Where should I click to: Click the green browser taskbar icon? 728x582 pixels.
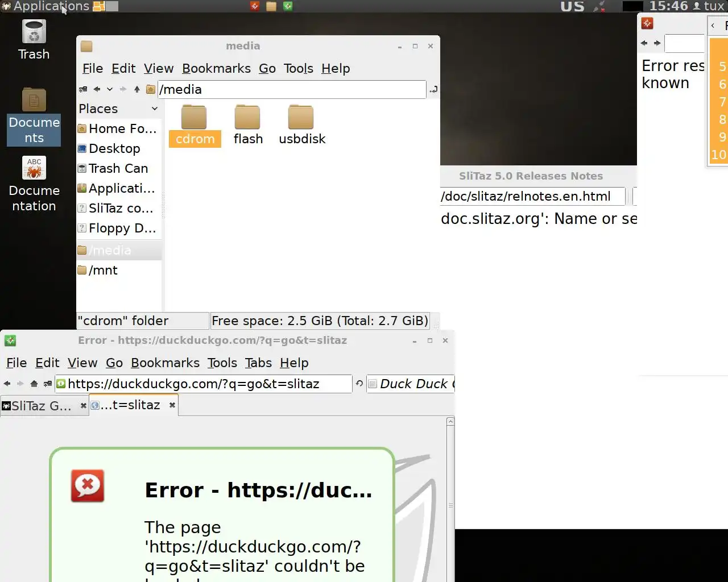pos(288,6)
